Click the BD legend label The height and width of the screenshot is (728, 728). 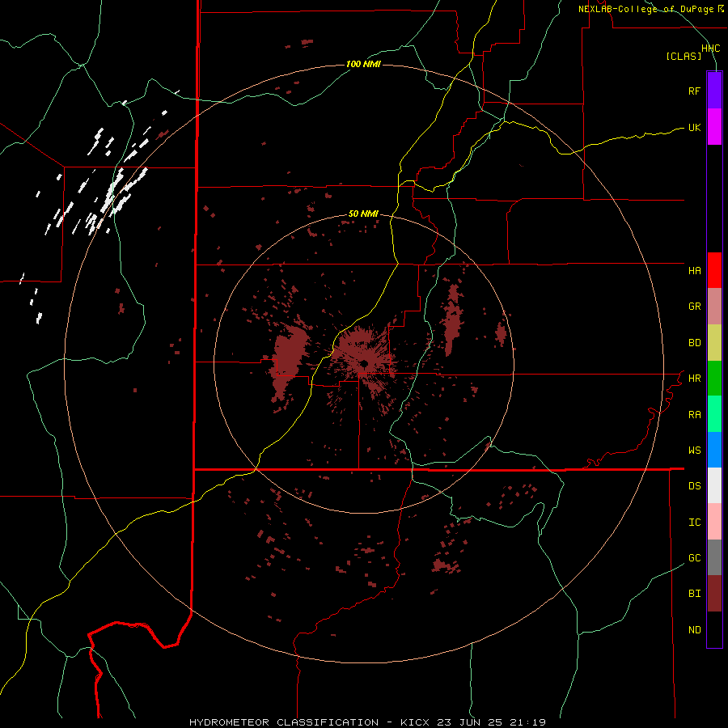(694, 343)
